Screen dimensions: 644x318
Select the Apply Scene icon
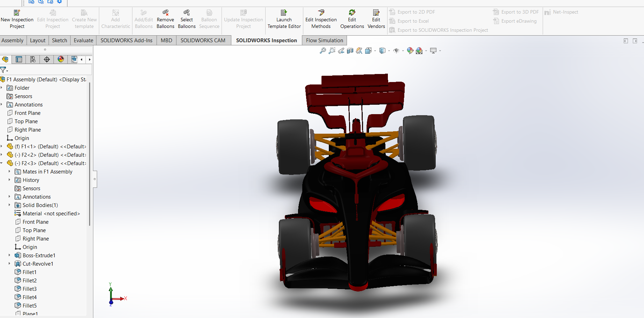click(x=420, y=51)
